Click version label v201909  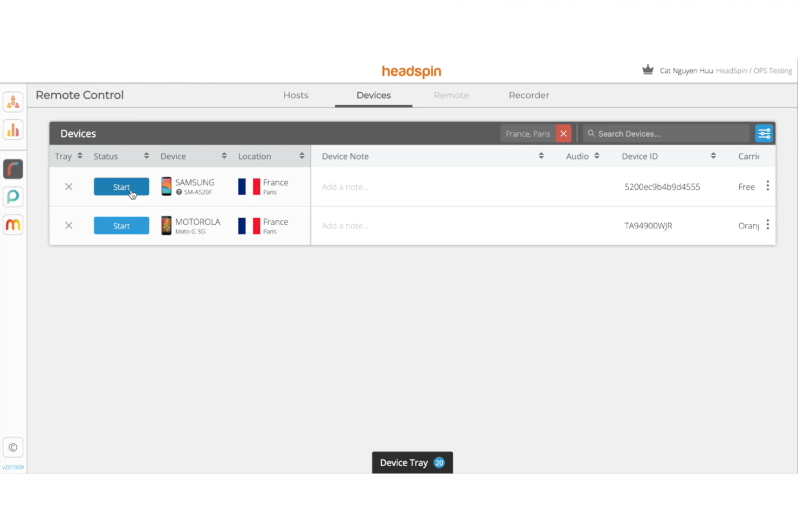13,467
